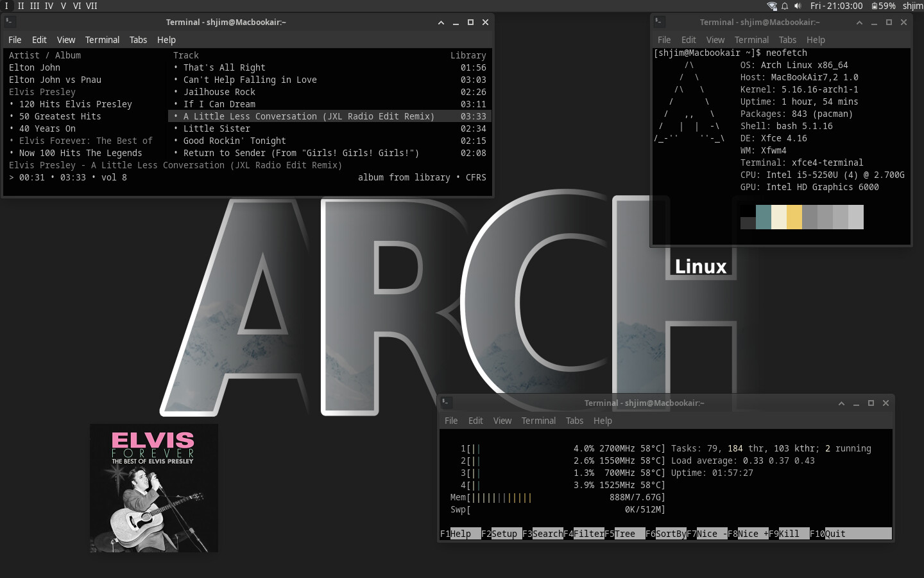Click F3 Search in htop
Image resolution: width=924 pixels, height=578 pixels.
tap(543, 534)
